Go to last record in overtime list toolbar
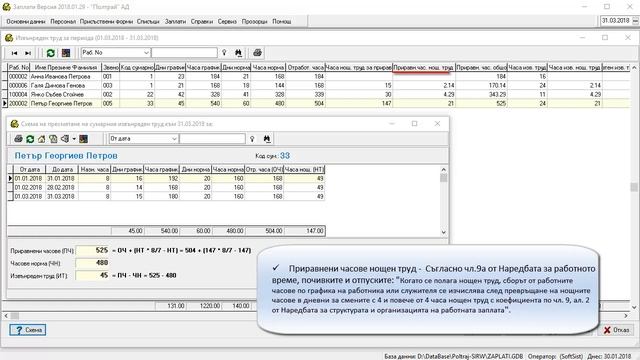Image resolution: width=640 pixels, height=360 pixels. [28, 53]
